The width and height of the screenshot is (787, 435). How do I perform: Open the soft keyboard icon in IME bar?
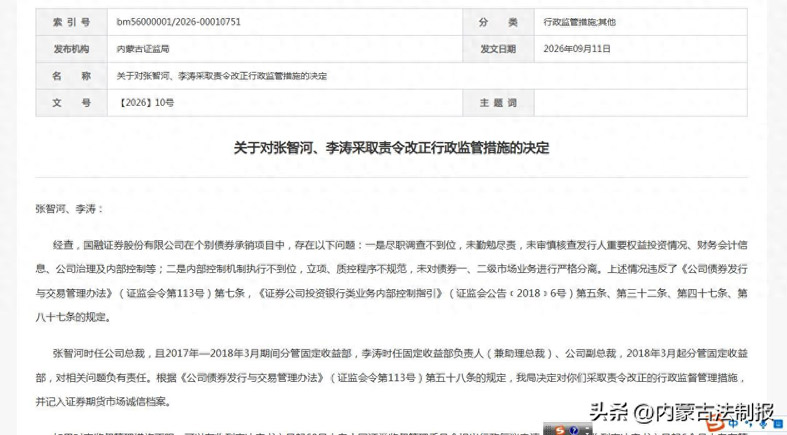(x=777, y=424)
